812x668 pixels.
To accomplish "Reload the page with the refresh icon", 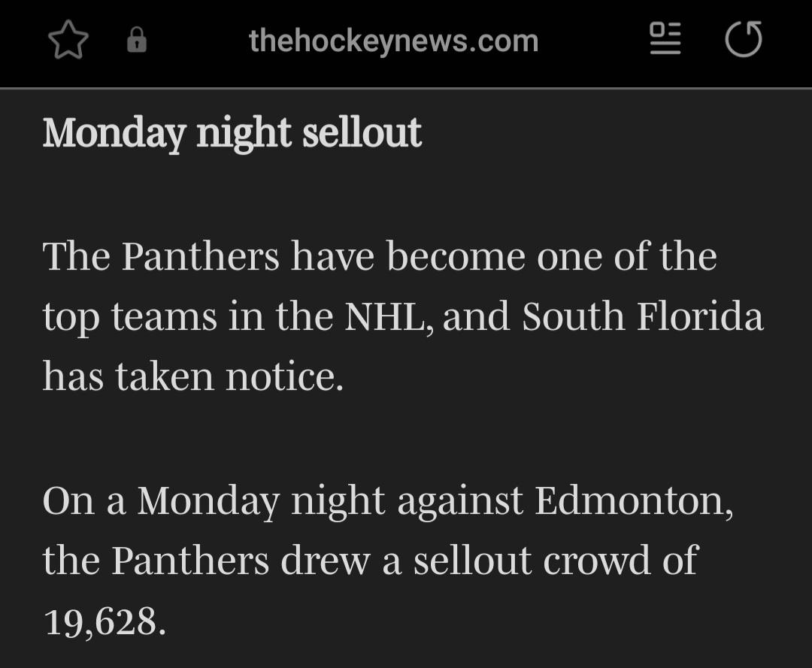I will click(744, 40).
